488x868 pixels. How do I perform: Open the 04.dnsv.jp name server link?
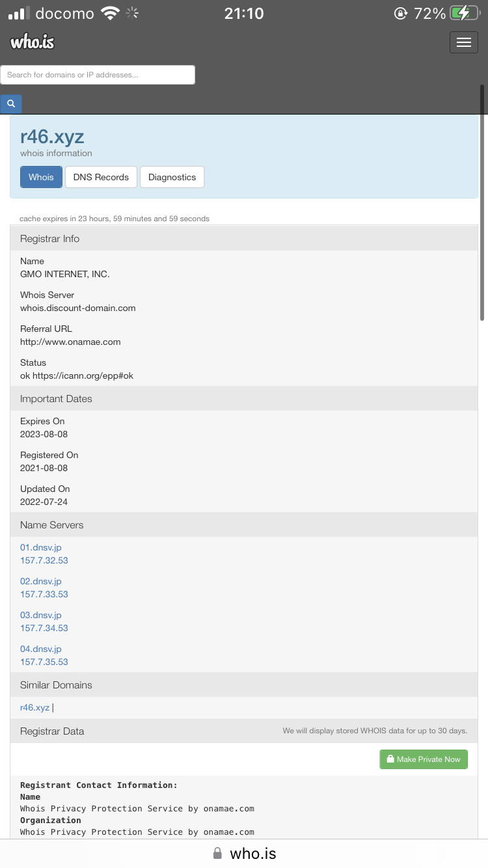point(41,649)
